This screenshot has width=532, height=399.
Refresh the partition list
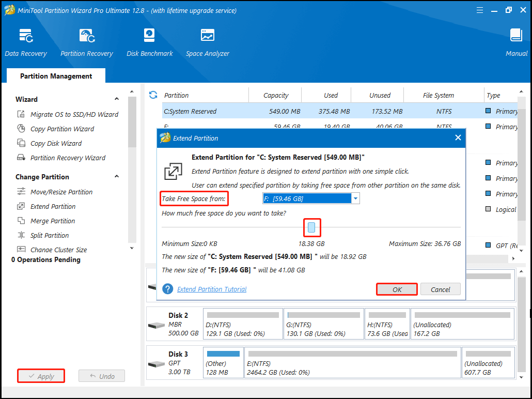[153, 95]
